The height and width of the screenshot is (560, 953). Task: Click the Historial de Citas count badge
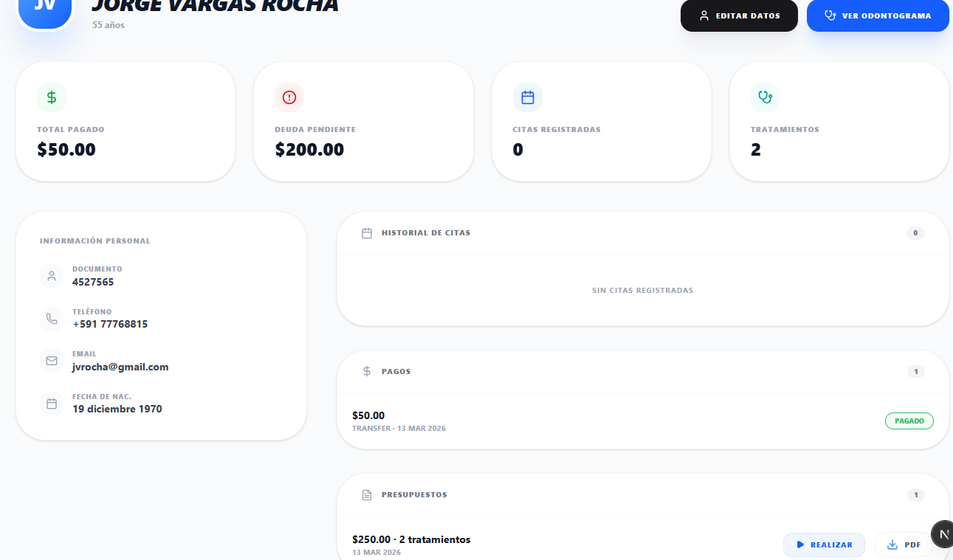tap(915, 233)
